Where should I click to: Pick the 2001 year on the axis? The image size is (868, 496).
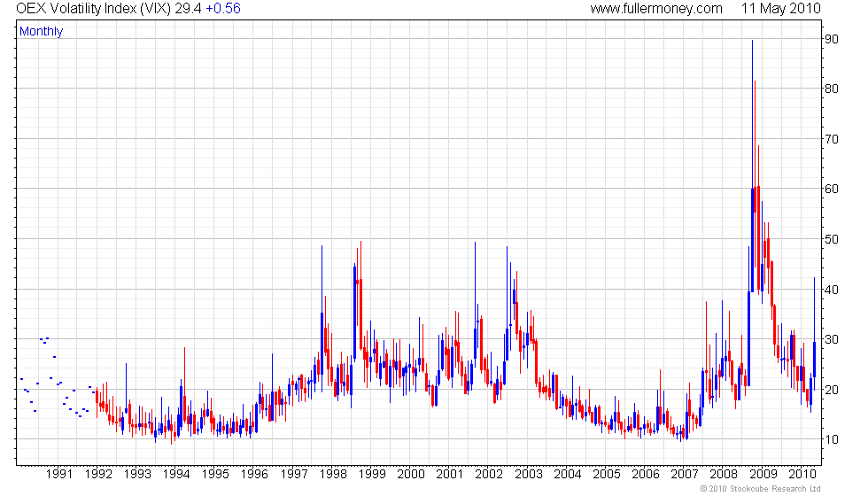(452, 474)
